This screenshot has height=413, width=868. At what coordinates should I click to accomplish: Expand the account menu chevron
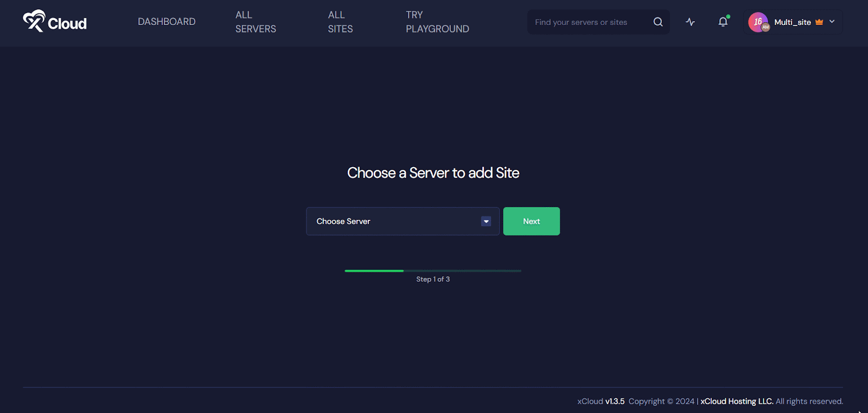click(x=832, y=22)
